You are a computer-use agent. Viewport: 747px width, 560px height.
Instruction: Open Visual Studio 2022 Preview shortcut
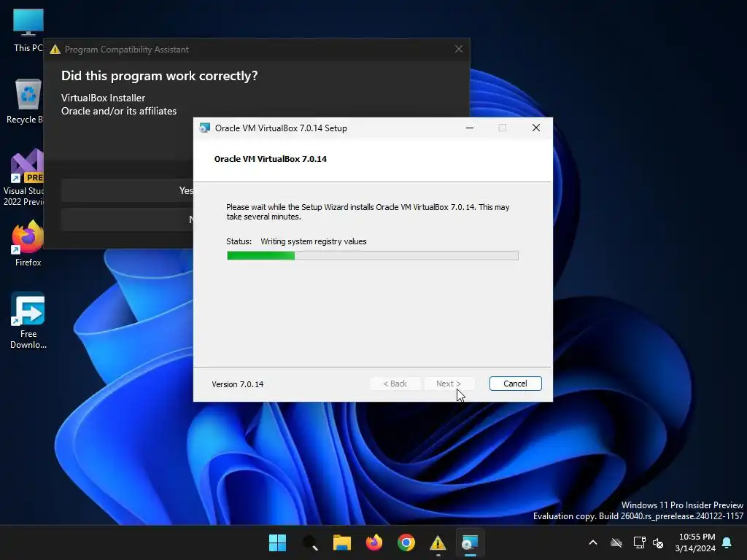click(24, 178)
